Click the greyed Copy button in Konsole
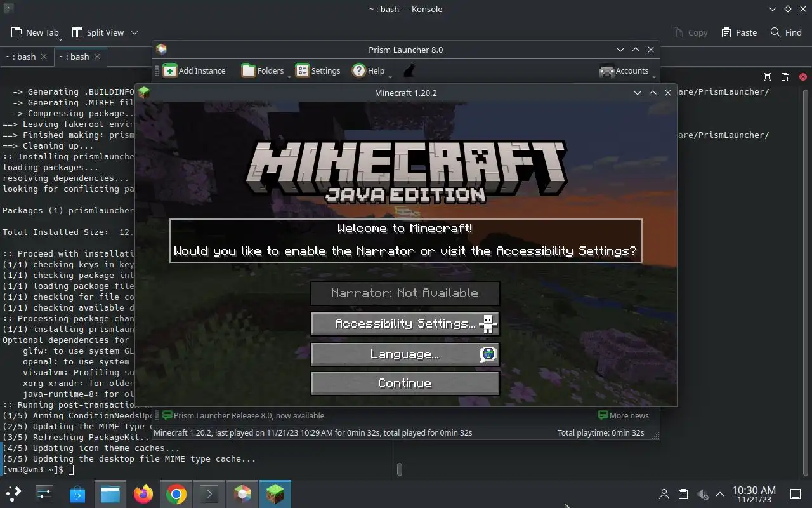 coord(690,32)
